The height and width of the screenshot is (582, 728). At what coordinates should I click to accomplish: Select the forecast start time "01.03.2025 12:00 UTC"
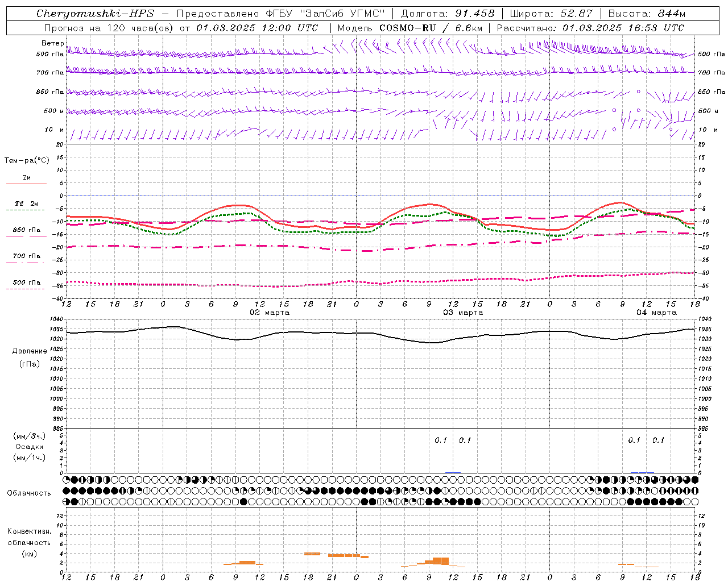pyautogui.click(x=257, y=28)
